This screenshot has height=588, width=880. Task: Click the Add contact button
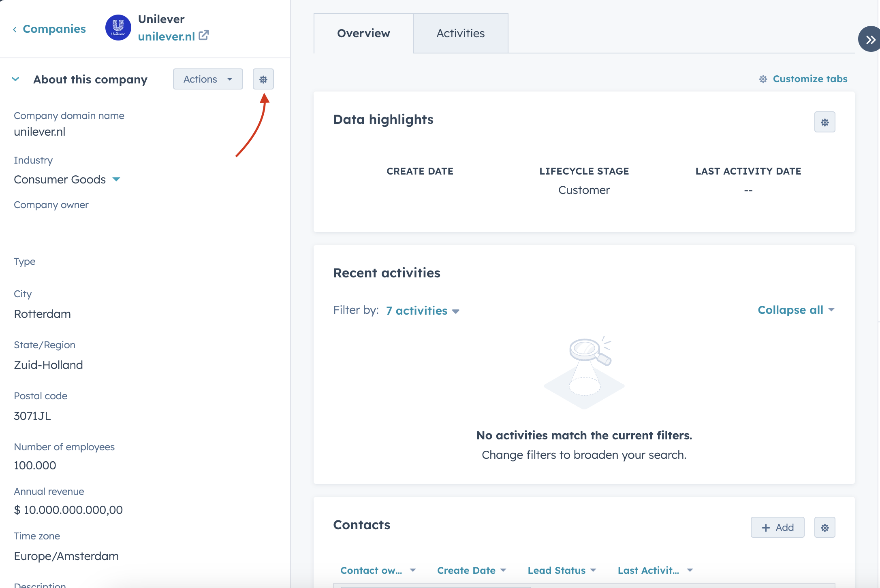pos(777,528)
